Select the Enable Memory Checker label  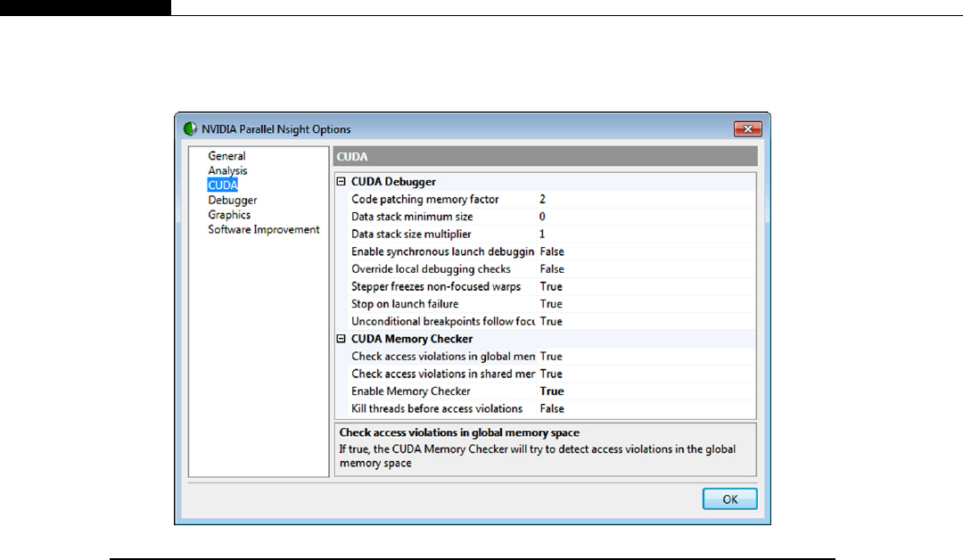(x=410, y=391)
